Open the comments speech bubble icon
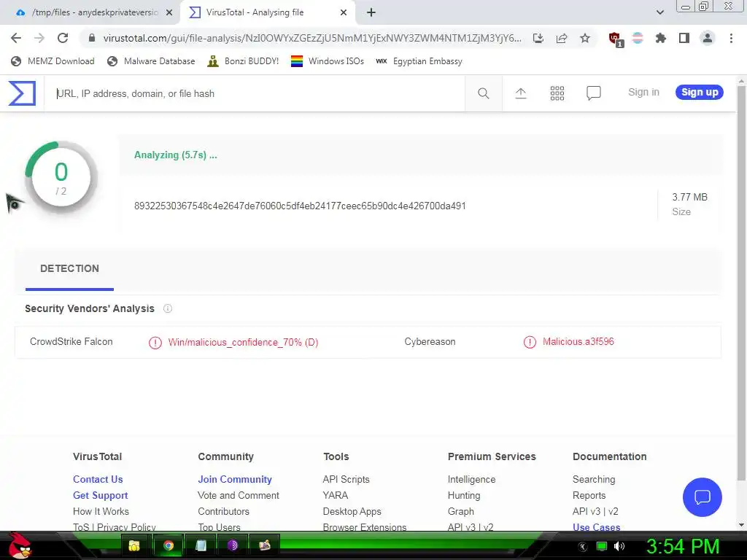The image size is (747, 560). 593,93
